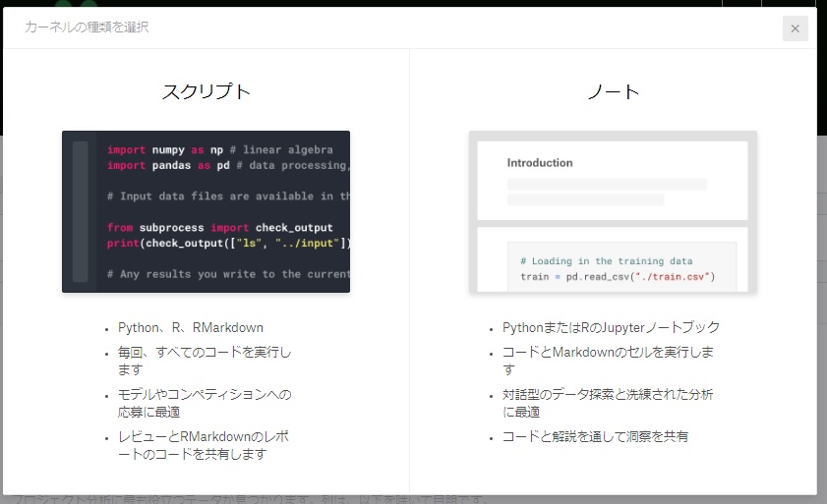This screenshot has width=827, height=504.
Task: Click the Introduction cell in notebook preview
Action: [x=613, y=181]
